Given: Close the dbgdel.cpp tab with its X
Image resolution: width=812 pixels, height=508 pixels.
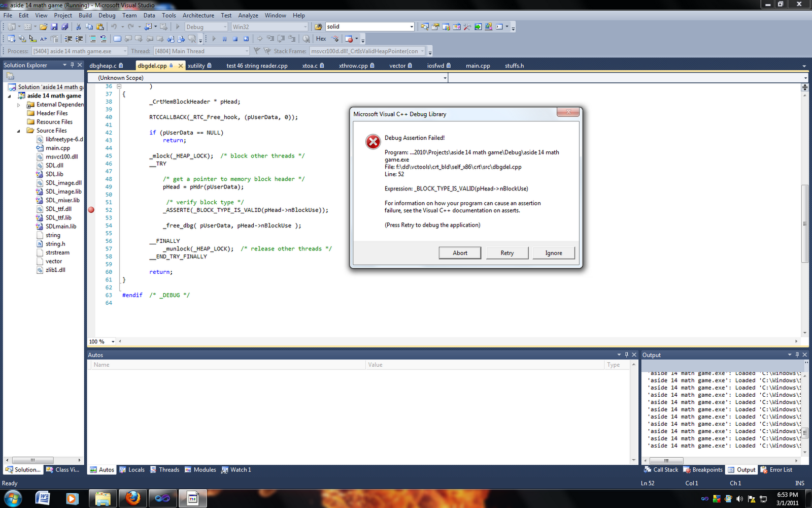Looking at the screenshot, I should (x=181, y=66).
